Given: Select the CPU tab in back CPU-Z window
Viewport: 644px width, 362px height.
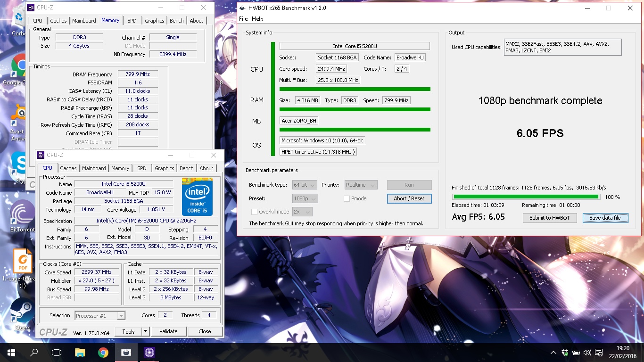Looking at the screenshot, I should coord(38,21).
